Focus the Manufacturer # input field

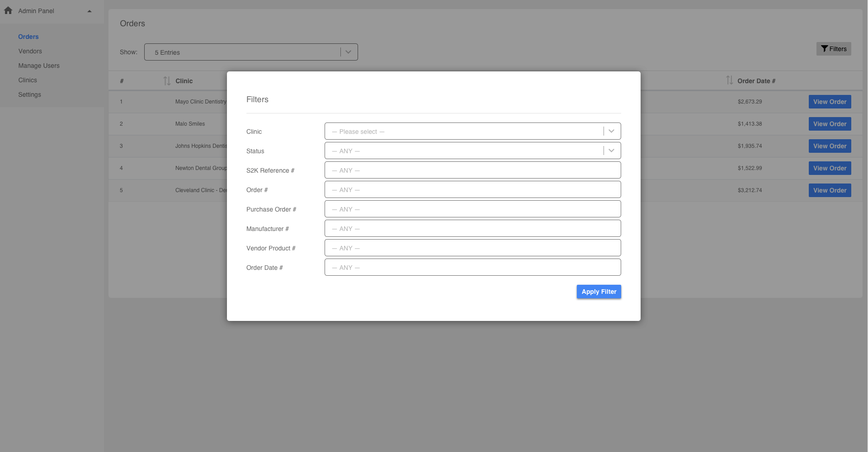tap(472, 228)
